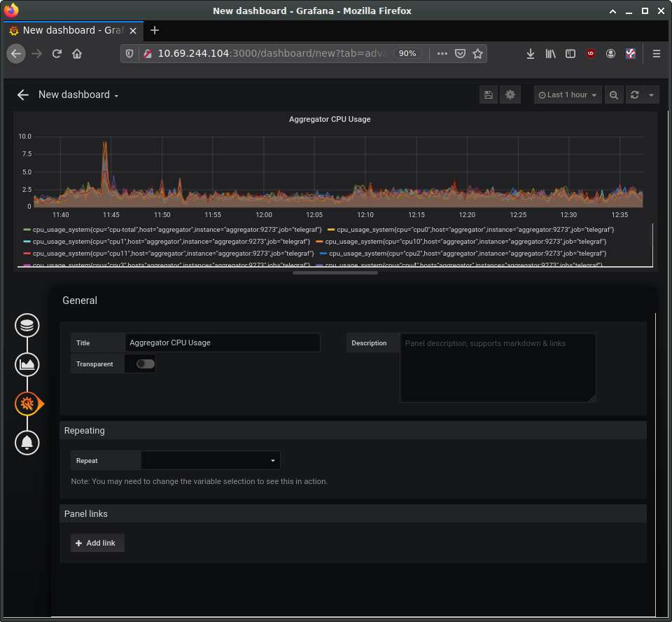Click the Description text area

498,368
